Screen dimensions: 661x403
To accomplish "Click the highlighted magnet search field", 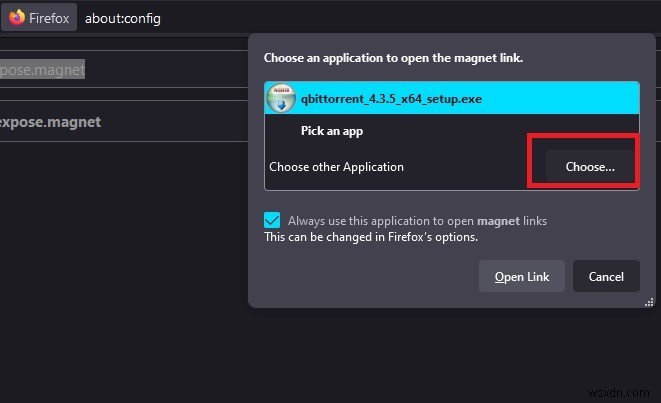I will (43, 69).
